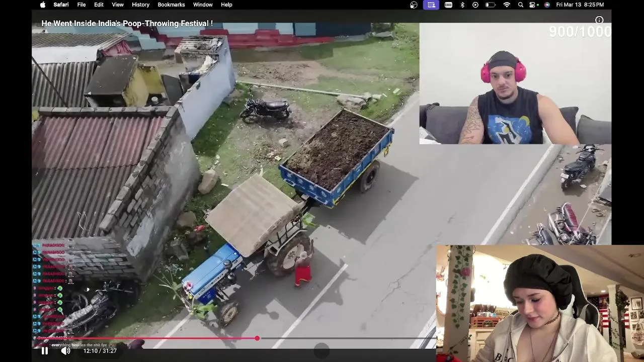Open Bluetooth status in menu bar
The image size is (644, 362).
coord(462,5)
